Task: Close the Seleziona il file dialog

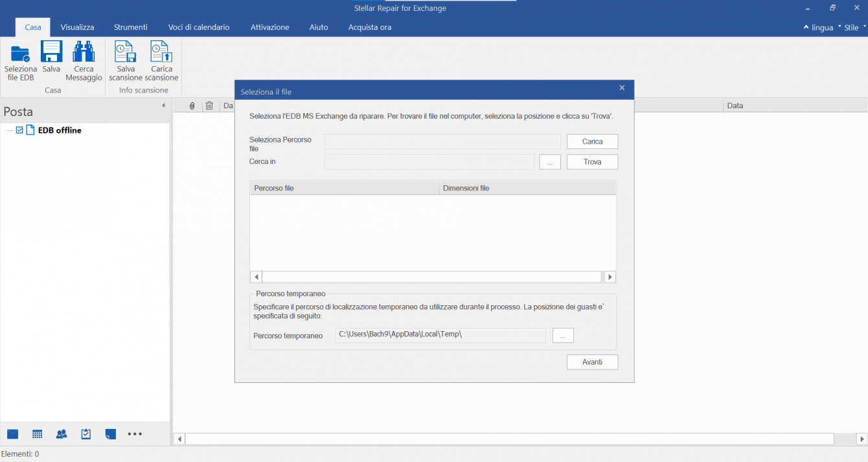Action: point(622,88)
